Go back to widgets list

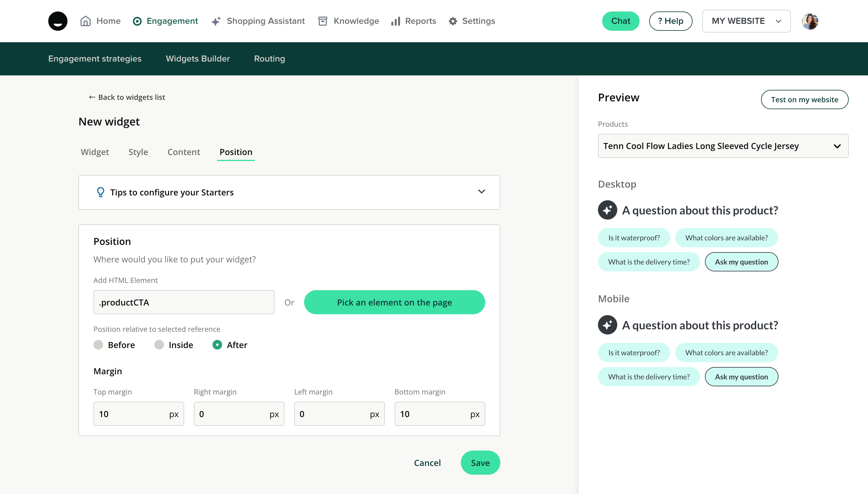pyautogui.click(x=127, y=97)
